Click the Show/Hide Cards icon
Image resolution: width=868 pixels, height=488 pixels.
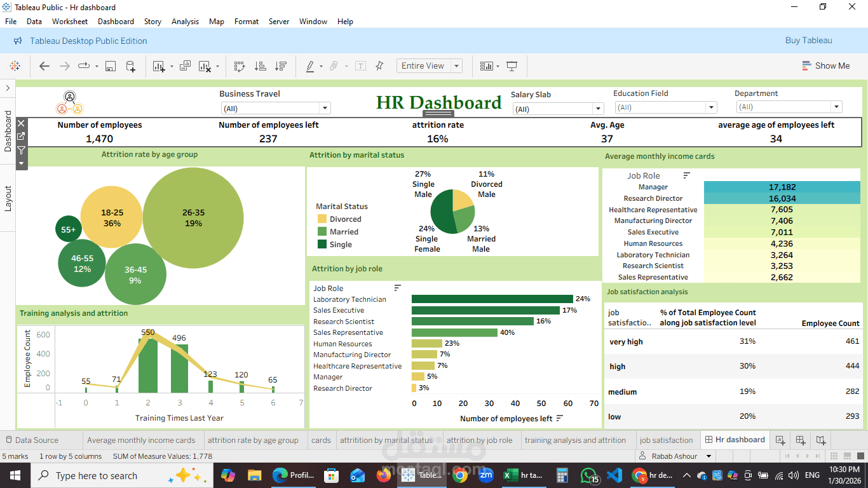point(487,66)
